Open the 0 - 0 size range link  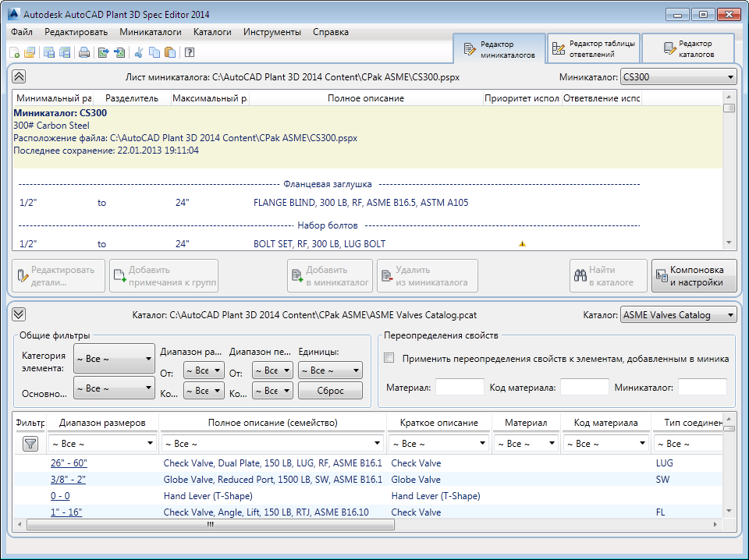(x=60, y=496)
